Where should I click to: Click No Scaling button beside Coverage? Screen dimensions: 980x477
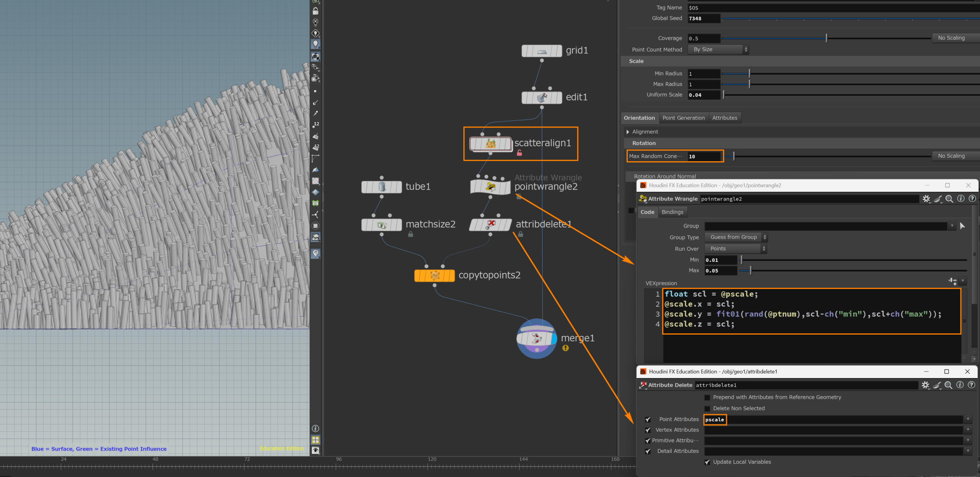(951, 38)
